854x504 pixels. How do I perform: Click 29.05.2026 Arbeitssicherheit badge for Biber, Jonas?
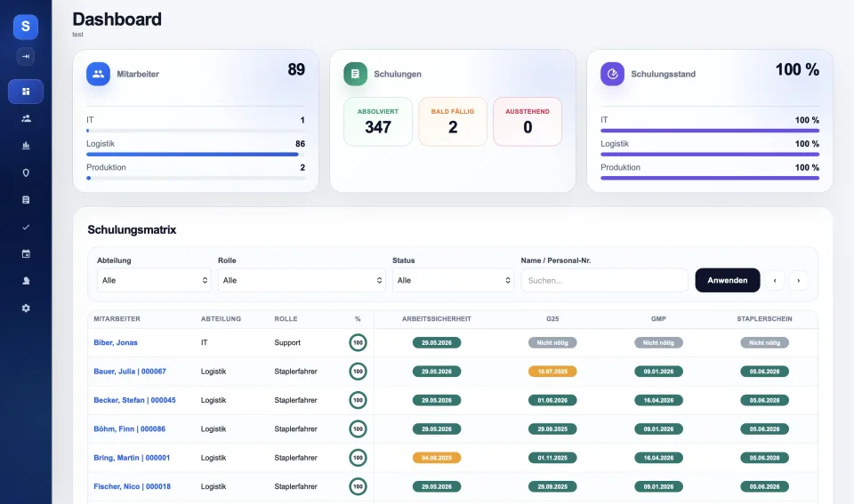[x=437, y=342]
